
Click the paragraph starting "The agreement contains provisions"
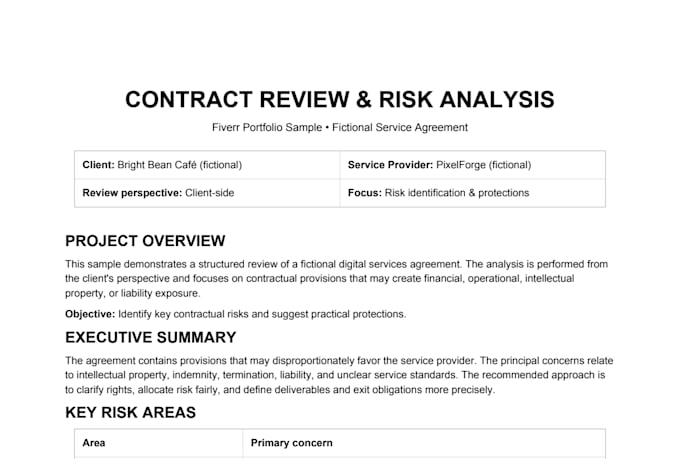click(339, 375)
